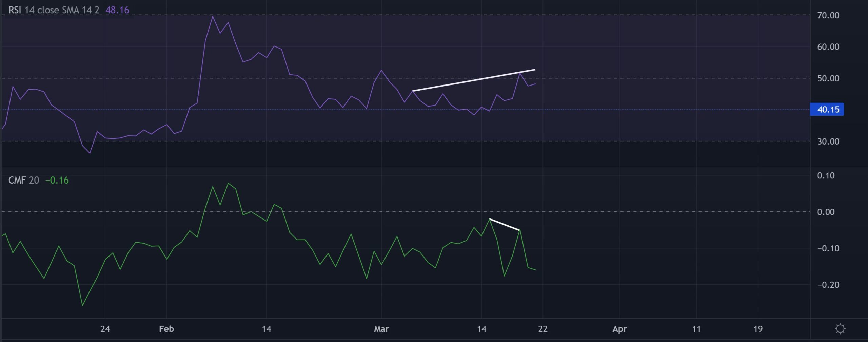
Task: Click the 50.00 RSI axis label
Action: tap(828, 78)
